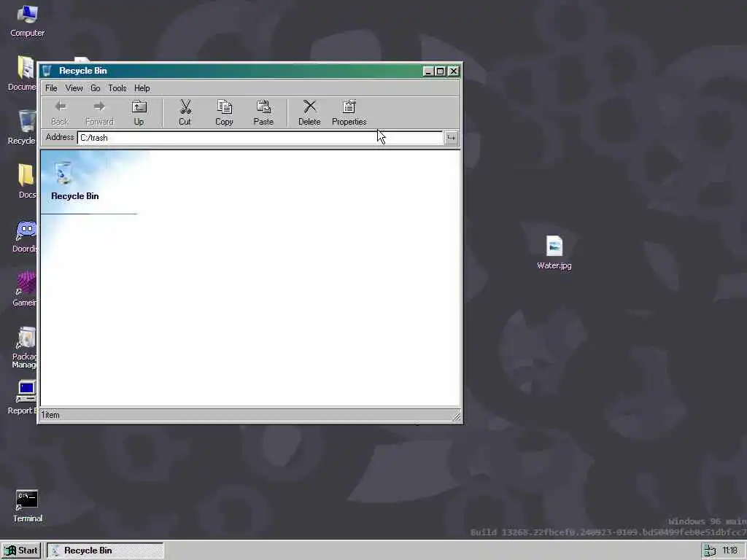Viewport: 747px width, 560px height.
Task: Select the Water.jpg desktop file
Action: 554,252
